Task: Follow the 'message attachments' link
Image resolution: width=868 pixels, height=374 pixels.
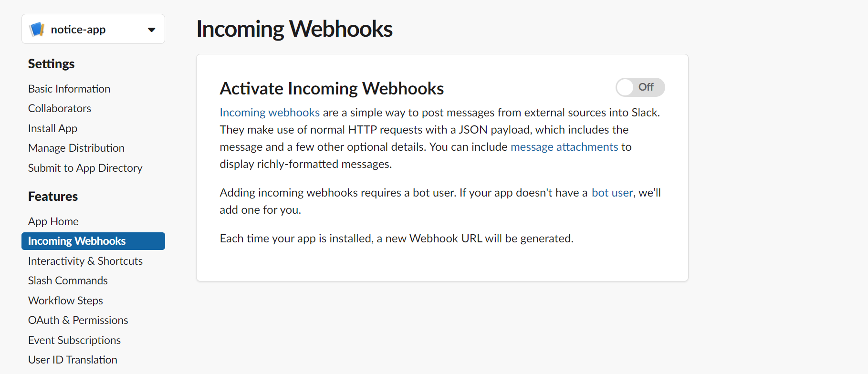Action: (x=565, y=147)
